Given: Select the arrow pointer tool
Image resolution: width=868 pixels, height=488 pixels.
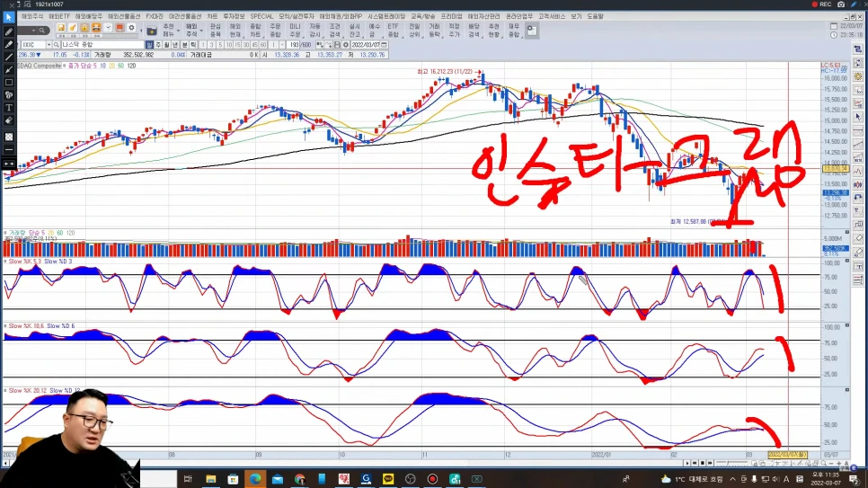Looking at the screenshot, I should (8, 18).
